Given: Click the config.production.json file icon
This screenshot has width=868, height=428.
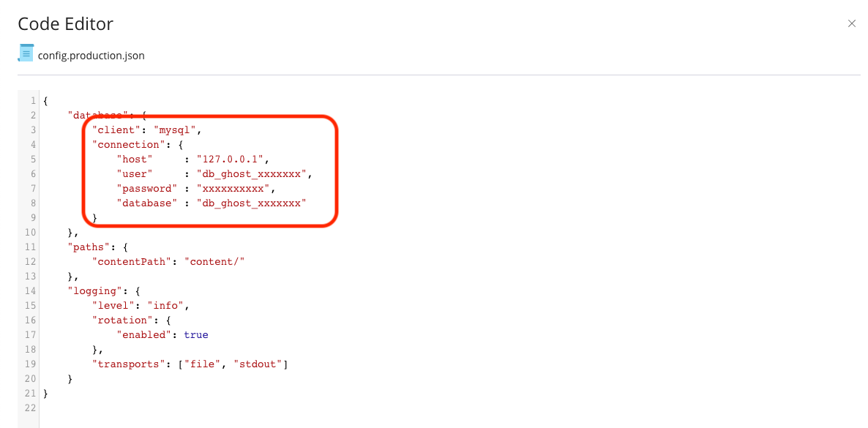Looking at the screenshot, I should tap(26, 53).
